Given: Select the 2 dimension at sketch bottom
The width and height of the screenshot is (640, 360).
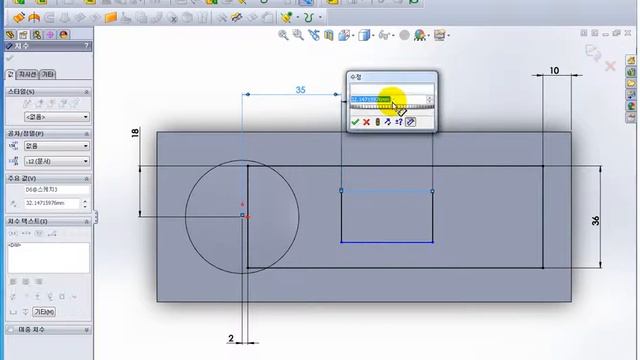Looking at the screenshot, I should pos(231,338).
